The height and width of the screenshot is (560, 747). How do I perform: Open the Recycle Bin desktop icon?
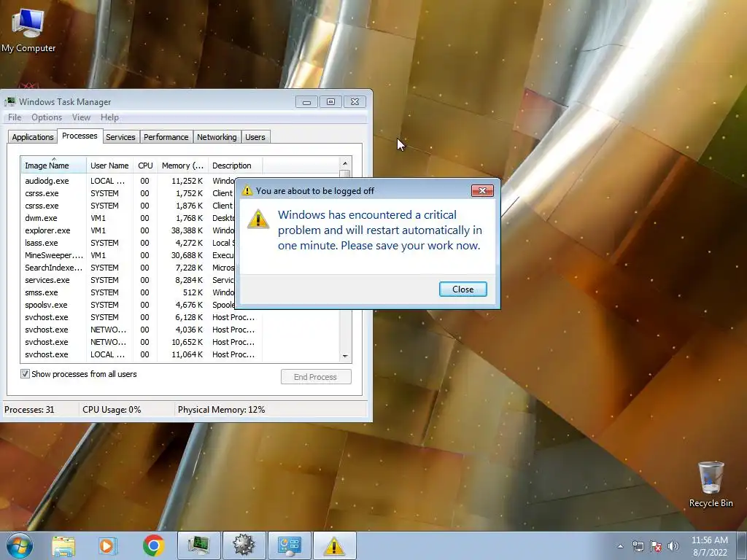pos(711,484)
